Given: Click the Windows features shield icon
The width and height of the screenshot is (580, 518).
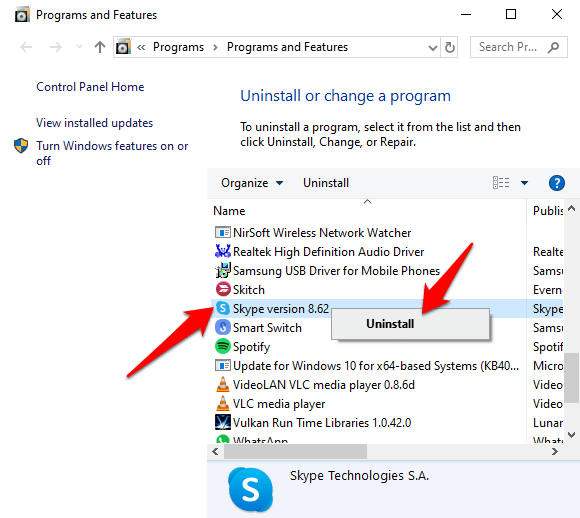Looking at the screenshot, I should point(21,146).
